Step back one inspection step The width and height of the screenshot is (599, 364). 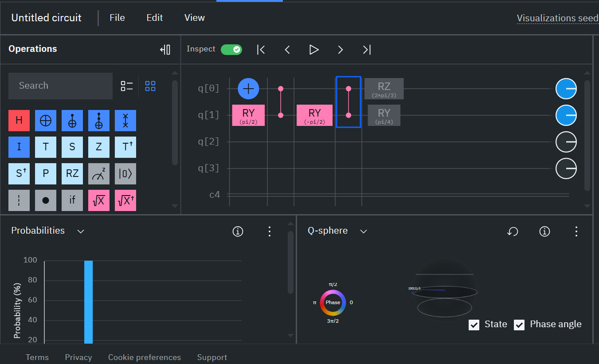287,50
